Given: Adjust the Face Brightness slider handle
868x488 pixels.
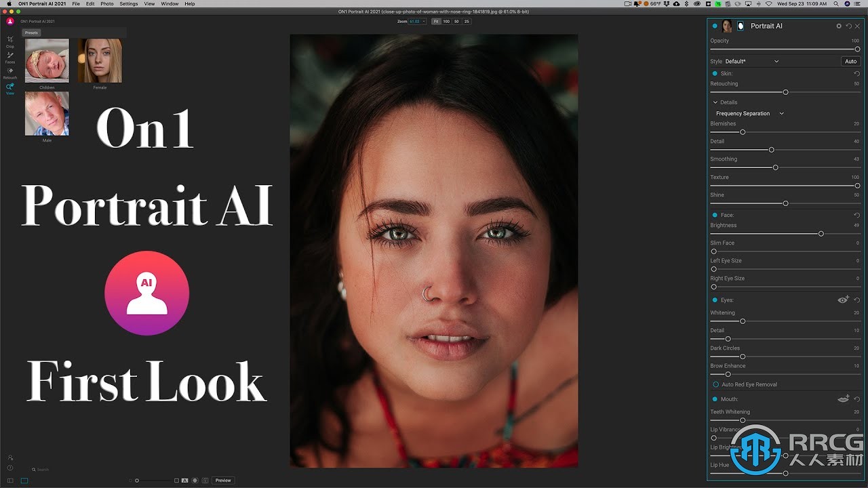Looking at the screenshot, I should 821,234.
